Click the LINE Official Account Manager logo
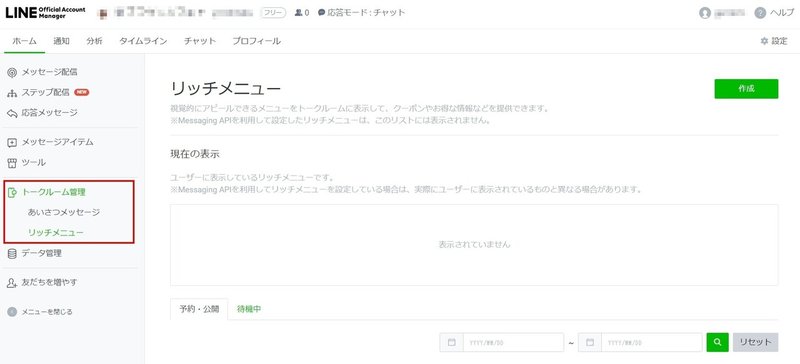Viewport: 800px width, 364px height. pyautogui.click(x=45, y=13)
